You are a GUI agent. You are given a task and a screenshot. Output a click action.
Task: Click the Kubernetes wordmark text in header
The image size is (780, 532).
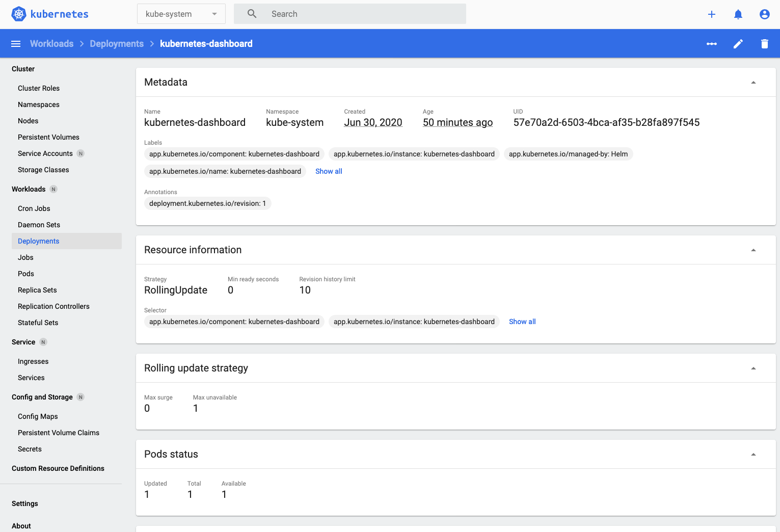[60, 14]
